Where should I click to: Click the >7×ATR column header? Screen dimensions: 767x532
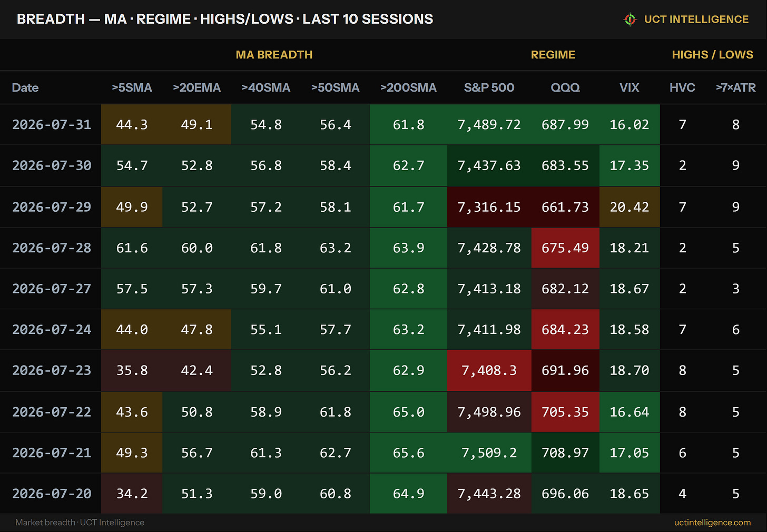pyautogui.click(x=736, y=88)
